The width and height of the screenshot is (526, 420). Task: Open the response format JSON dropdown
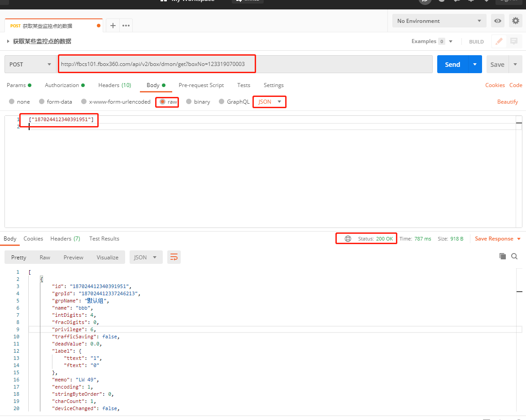tap(146, 257)
